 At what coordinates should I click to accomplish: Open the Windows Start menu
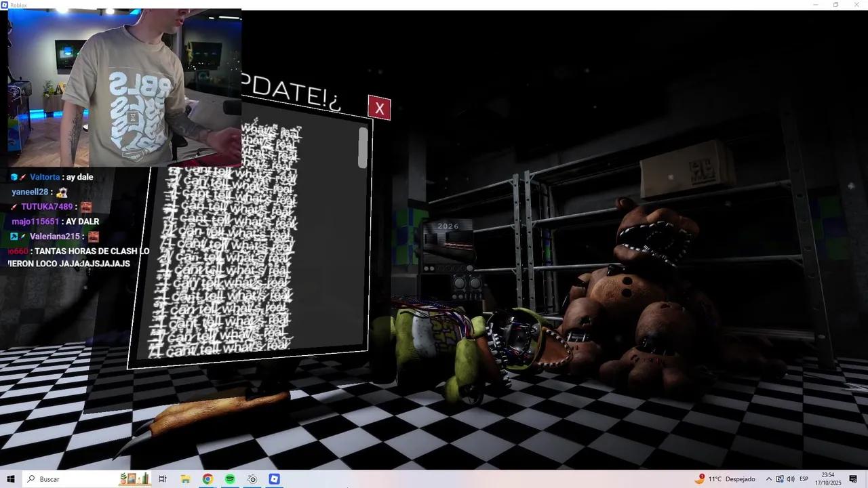pos(10,479)
